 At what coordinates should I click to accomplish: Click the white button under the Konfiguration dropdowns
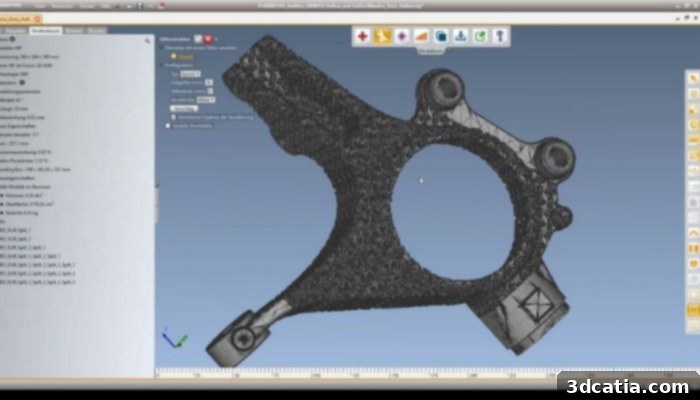(x=183, y=108)
